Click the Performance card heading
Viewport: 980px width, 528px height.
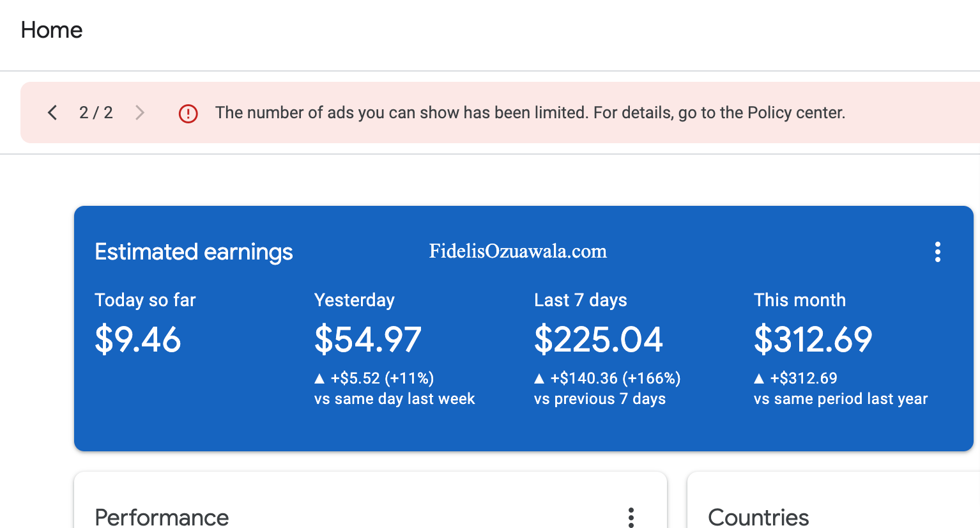pyautogui.click(x=162, y=517)
